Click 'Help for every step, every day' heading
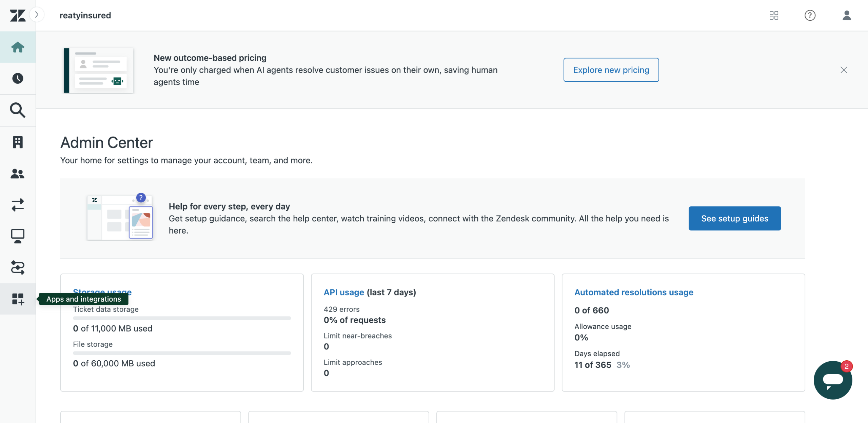Viewport: 868px width, 423px height. click(229, 206)
